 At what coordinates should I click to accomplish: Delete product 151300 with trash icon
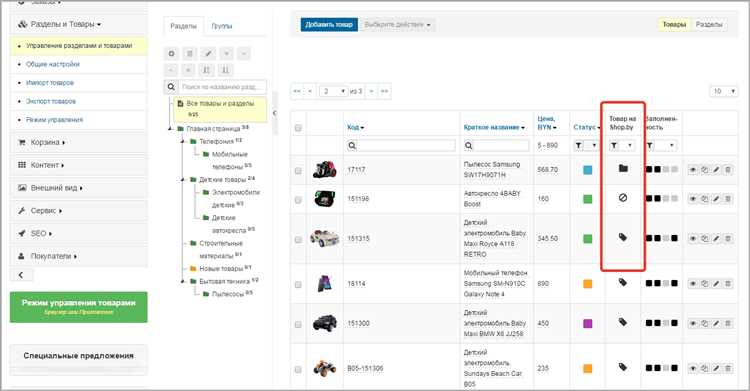click(728, 324)
